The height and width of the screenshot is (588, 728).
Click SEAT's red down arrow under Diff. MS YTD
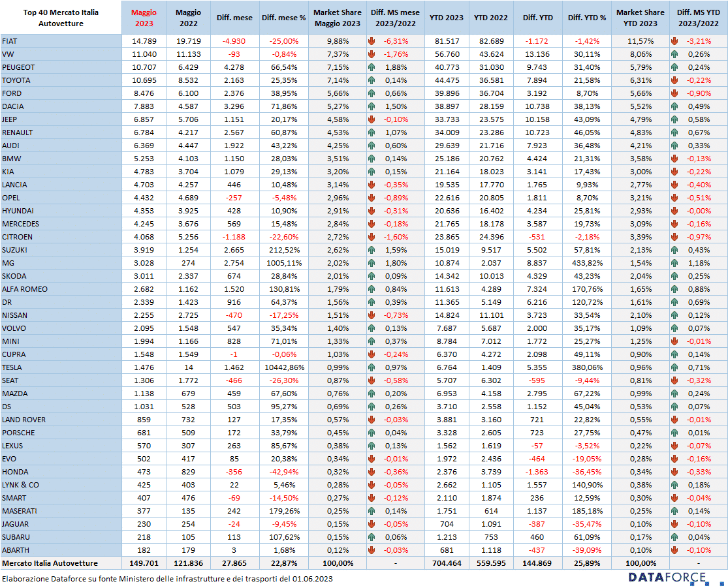(674, 380)
